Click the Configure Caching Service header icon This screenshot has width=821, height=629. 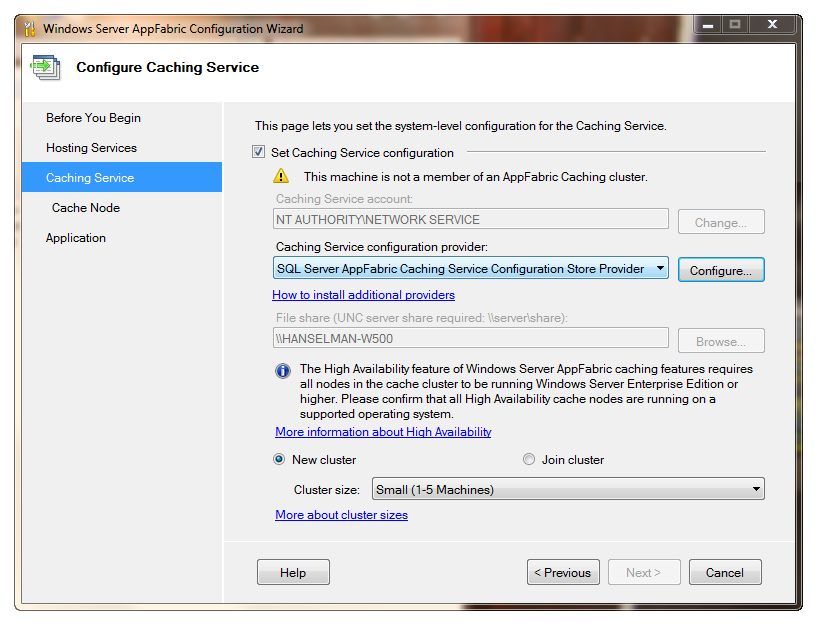coord(45,67)
